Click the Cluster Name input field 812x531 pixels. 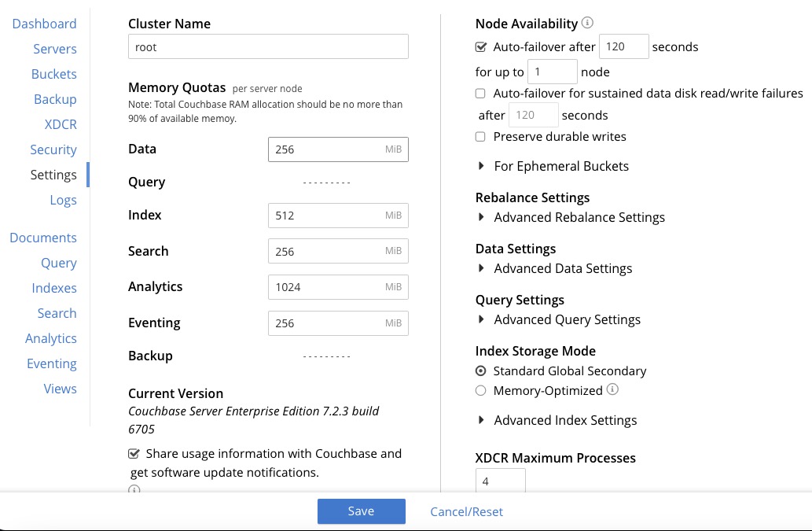[x=268, y=46]
